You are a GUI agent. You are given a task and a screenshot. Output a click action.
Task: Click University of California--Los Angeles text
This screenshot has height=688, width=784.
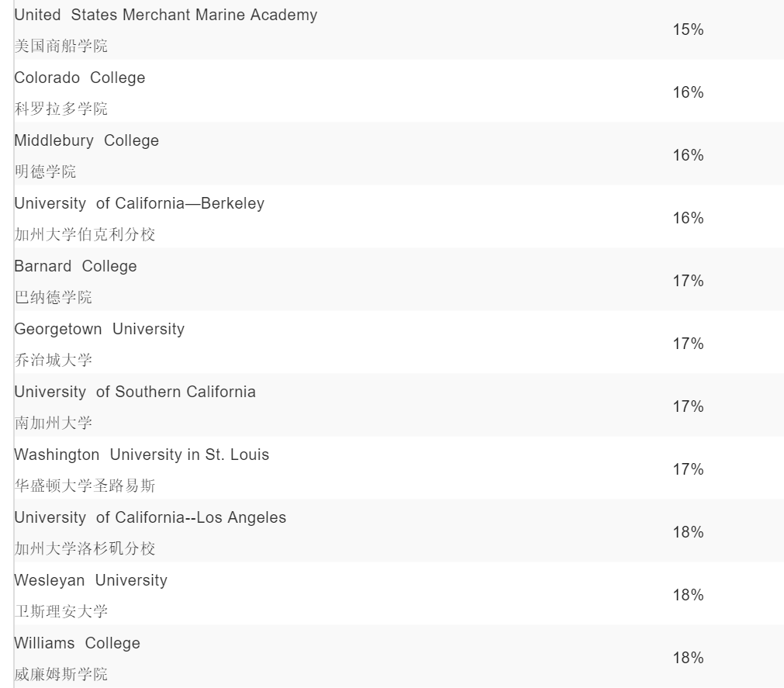(150, 517)
